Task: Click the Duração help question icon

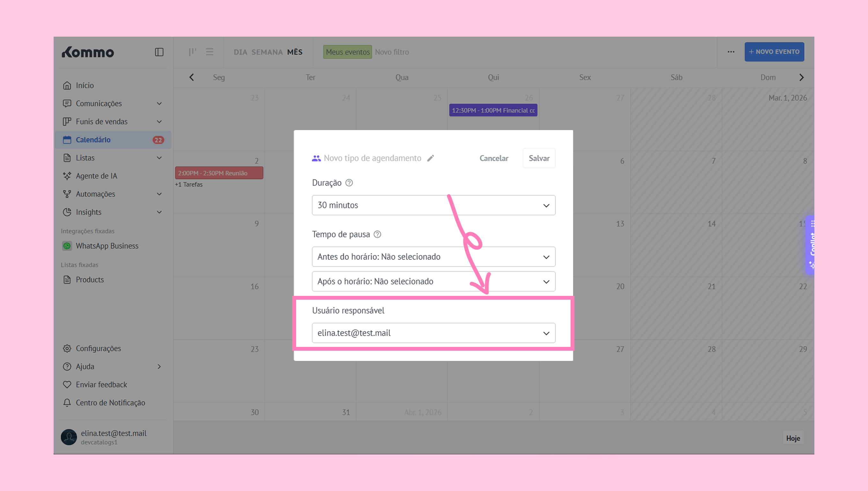Action: 349,183
